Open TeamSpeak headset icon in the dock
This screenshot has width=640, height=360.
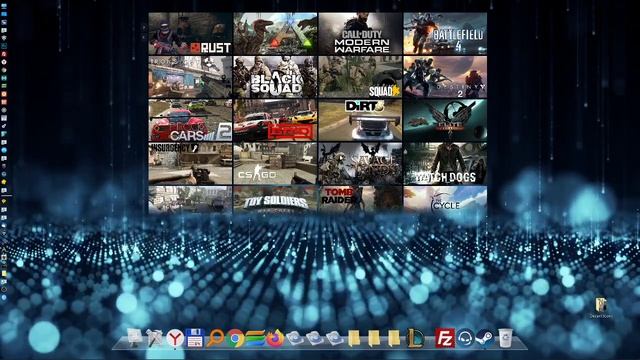pos(465,338)
